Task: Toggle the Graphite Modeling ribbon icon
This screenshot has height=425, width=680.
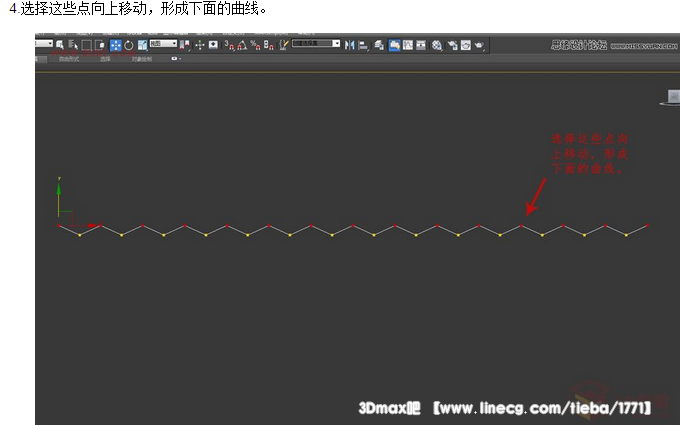Action: 394,45
